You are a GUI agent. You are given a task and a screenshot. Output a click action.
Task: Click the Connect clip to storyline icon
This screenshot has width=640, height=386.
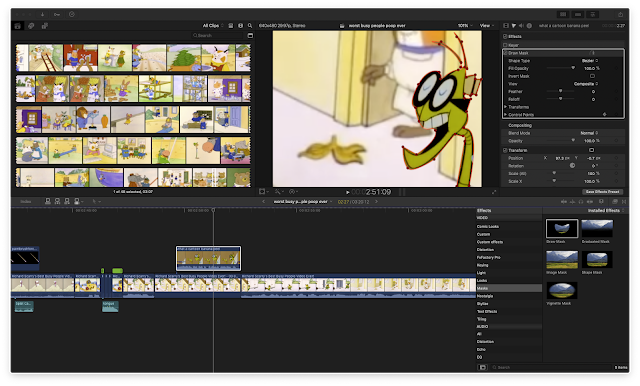(x=48, y=201)
